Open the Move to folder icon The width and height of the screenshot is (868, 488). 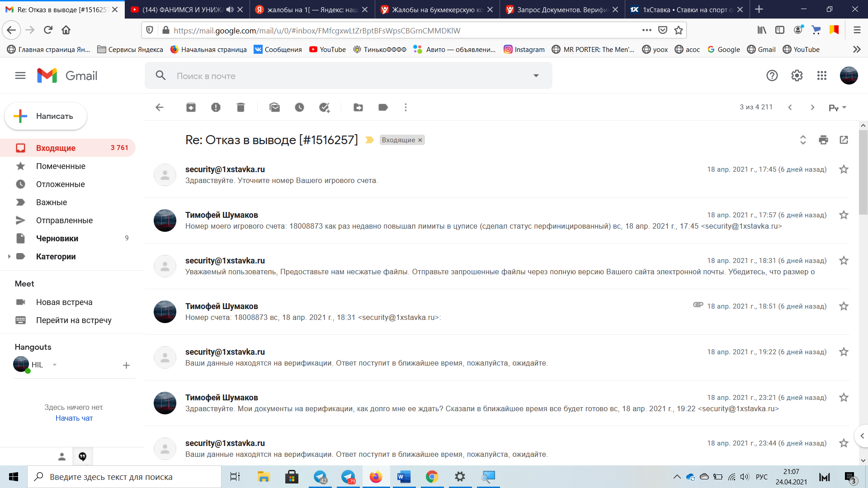click(x=358, y=108)
